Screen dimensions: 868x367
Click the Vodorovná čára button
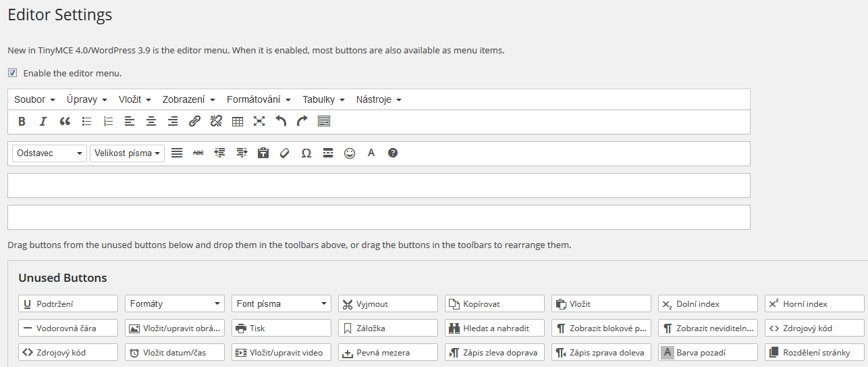click(x=68, y=328)
